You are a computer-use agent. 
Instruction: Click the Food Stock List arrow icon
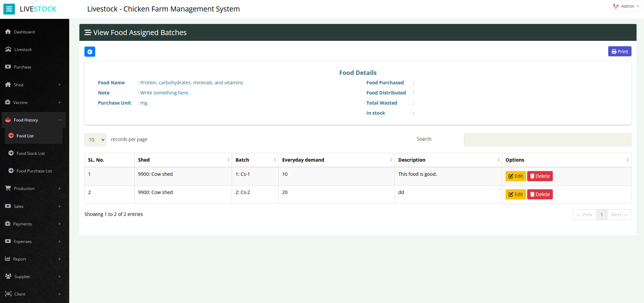(11, 153)
